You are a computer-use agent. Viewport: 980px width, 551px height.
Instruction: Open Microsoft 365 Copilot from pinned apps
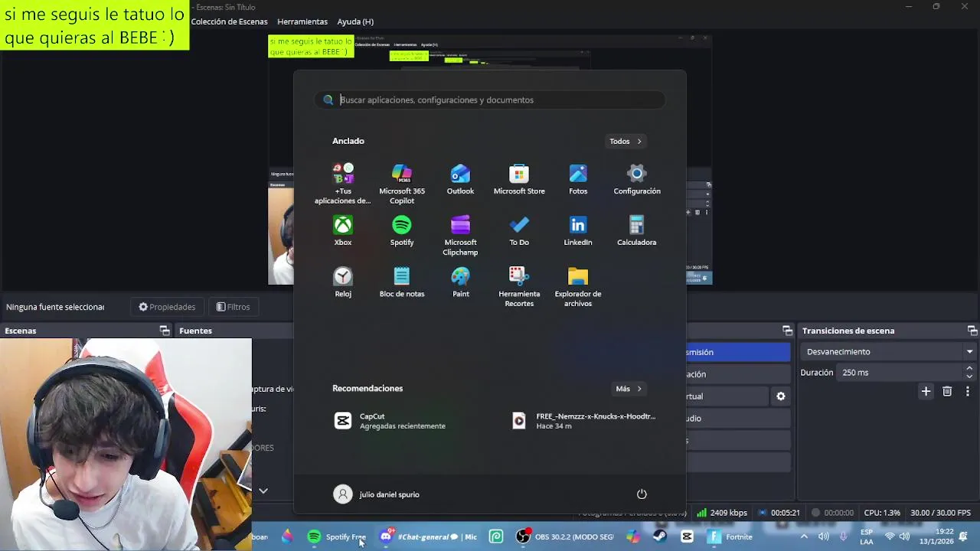(402, 184)
